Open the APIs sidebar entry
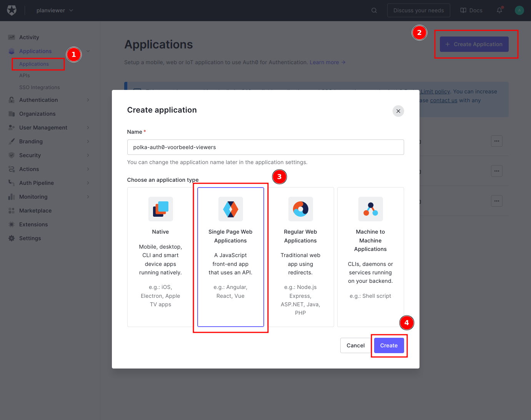The height and width of the screenshot is (420, 531). [x=25, y=75]
